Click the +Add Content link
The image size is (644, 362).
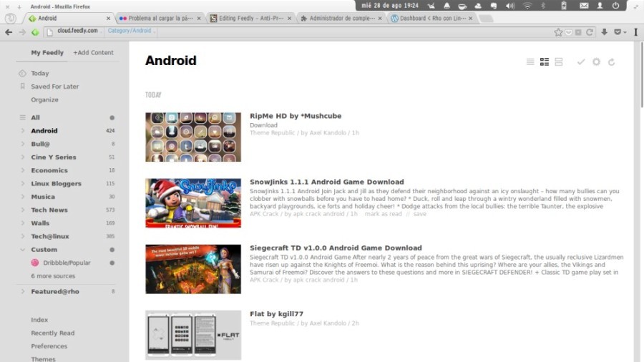(x=93, y=52)
